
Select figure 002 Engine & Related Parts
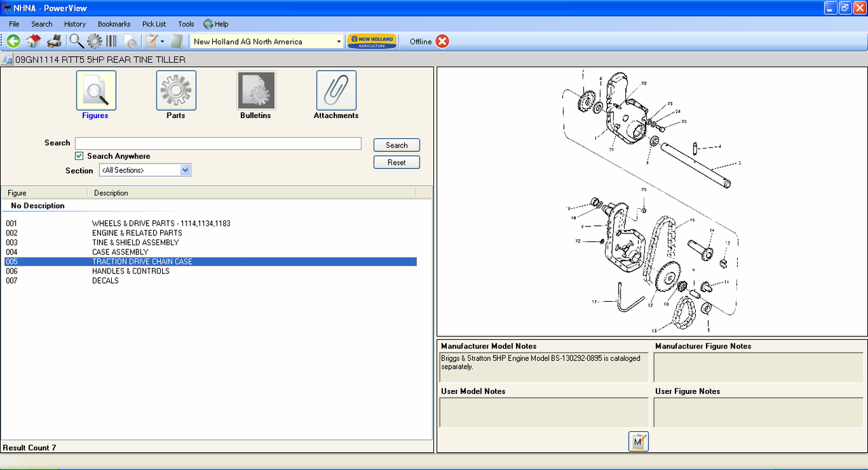click(x=210, y=233)
